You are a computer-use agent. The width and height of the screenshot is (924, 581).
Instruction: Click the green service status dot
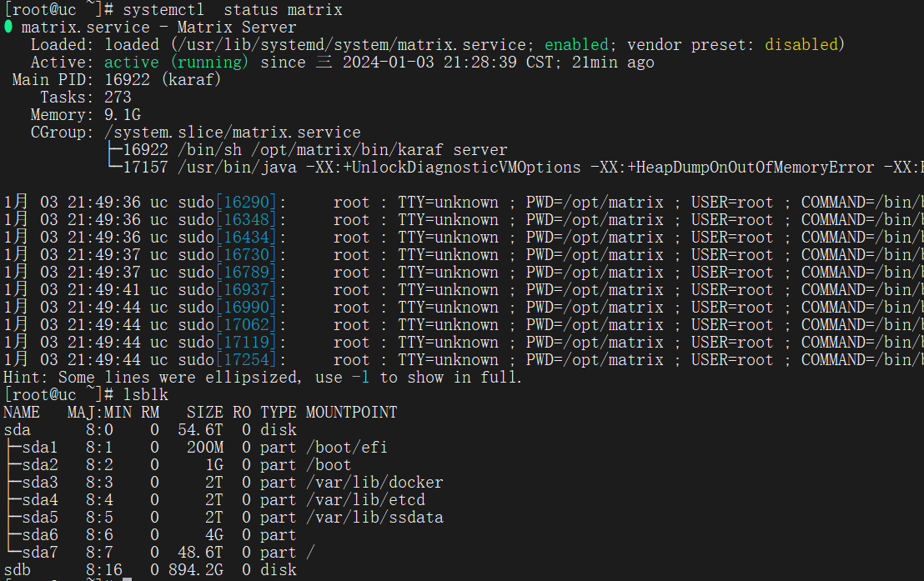point(8,28)
